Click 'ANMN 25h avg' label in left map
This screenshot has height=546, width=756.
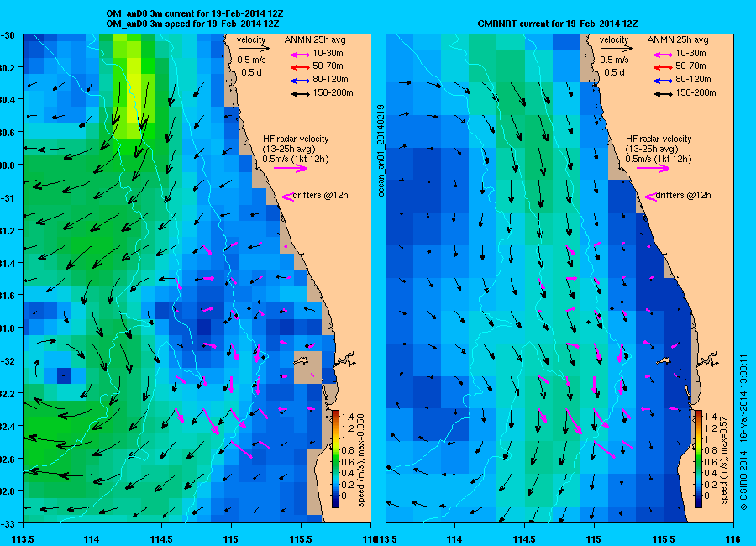315,40
